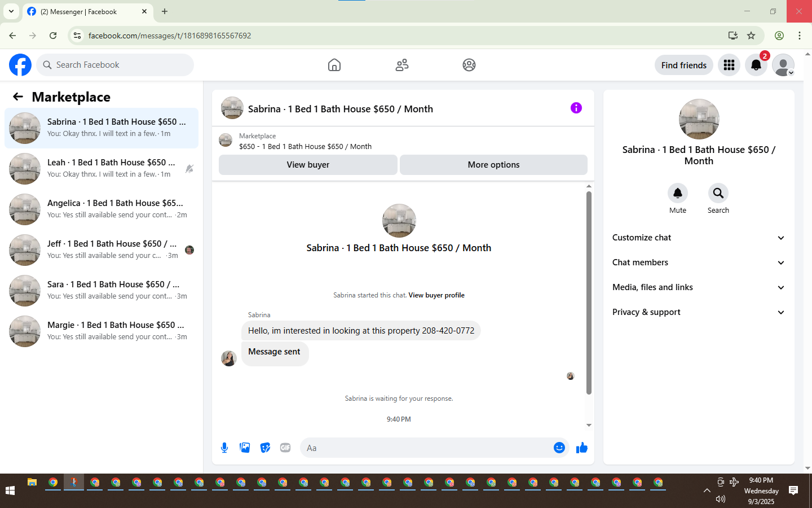Open the Facebook menu grid icon
The image size is (812, 508).
point(729,65)
